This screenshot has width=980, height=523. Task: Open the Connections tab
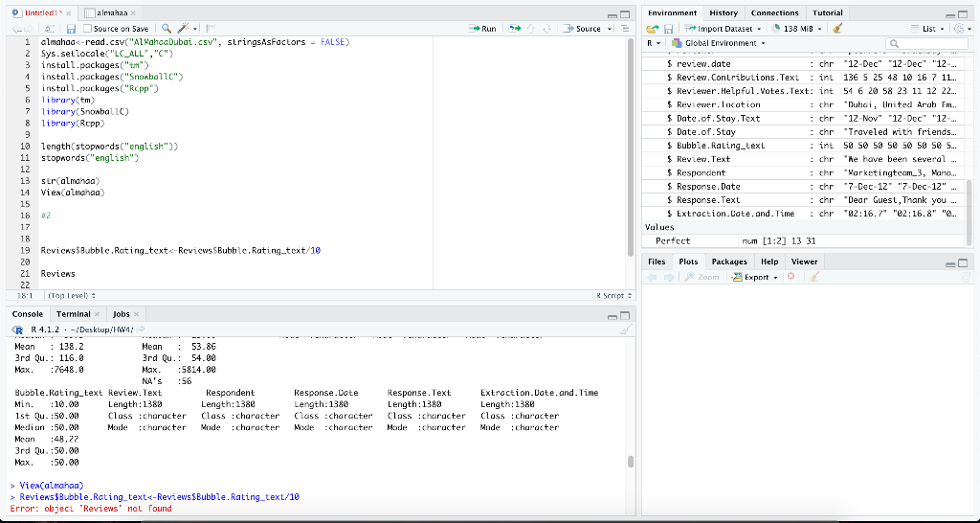[x=774, y=13]
